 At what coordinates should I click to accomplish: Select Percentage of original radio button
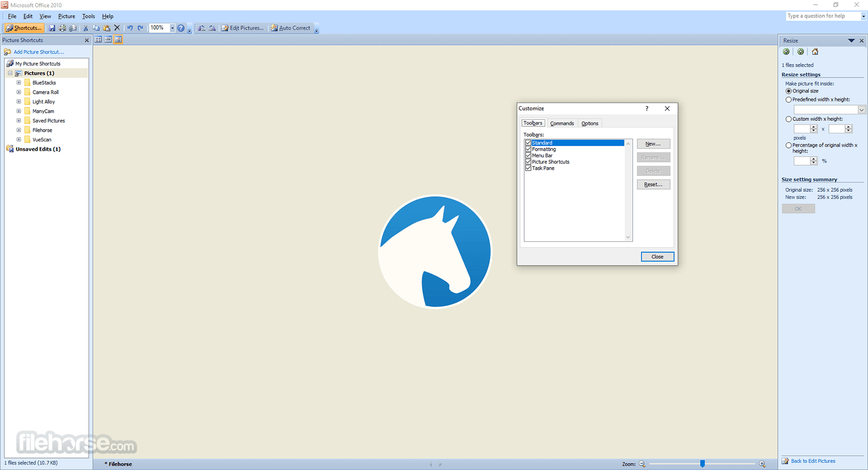pyautogui.click(x=789, y=145)
